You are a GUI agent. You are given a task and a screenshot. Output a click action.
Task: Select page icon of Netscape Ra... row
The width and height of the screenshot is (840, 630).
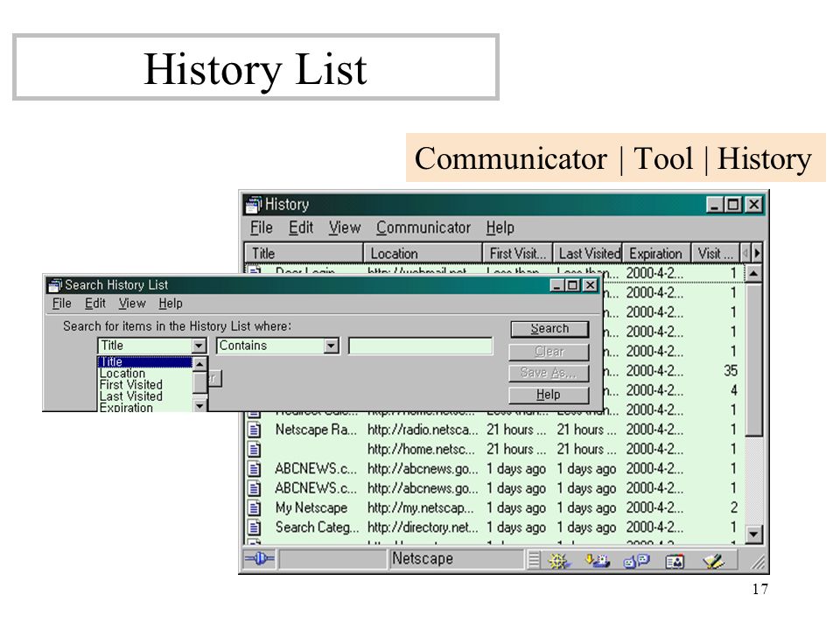point(255,430)
